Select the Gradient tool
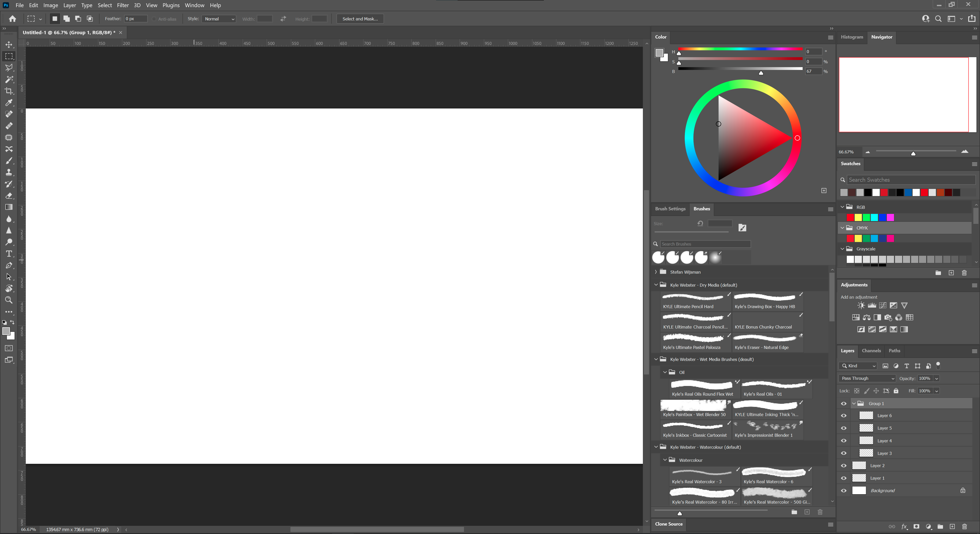Screen dimensions: 980x534 tap(9, 207)
